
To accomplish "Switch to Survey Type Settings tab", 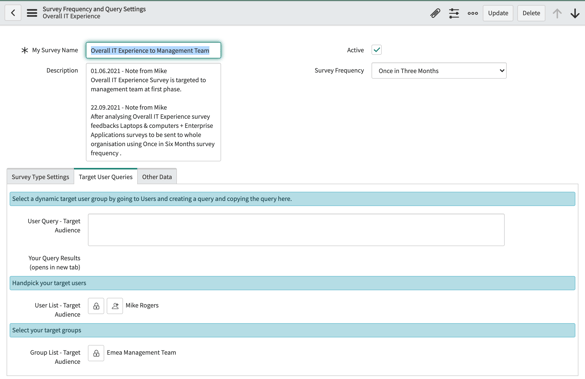I will [40, 177].
